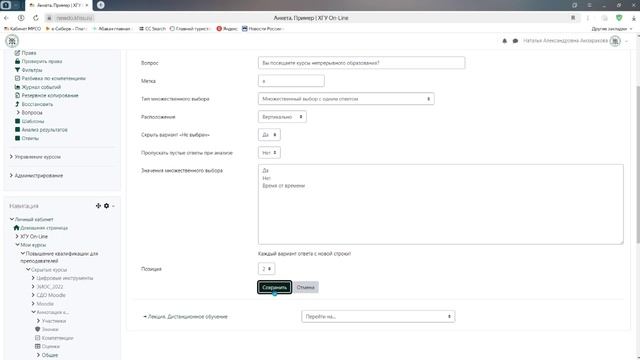Click the Резервное копирование file icon
This screenshot has width=640, height=360.
coord(17,96)
